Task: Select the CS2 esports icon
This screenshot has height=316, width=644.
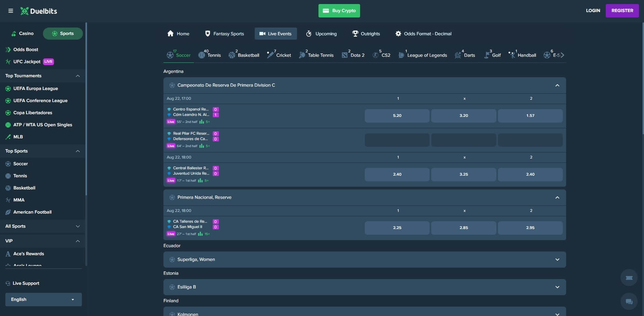Action: pos(382,54)
